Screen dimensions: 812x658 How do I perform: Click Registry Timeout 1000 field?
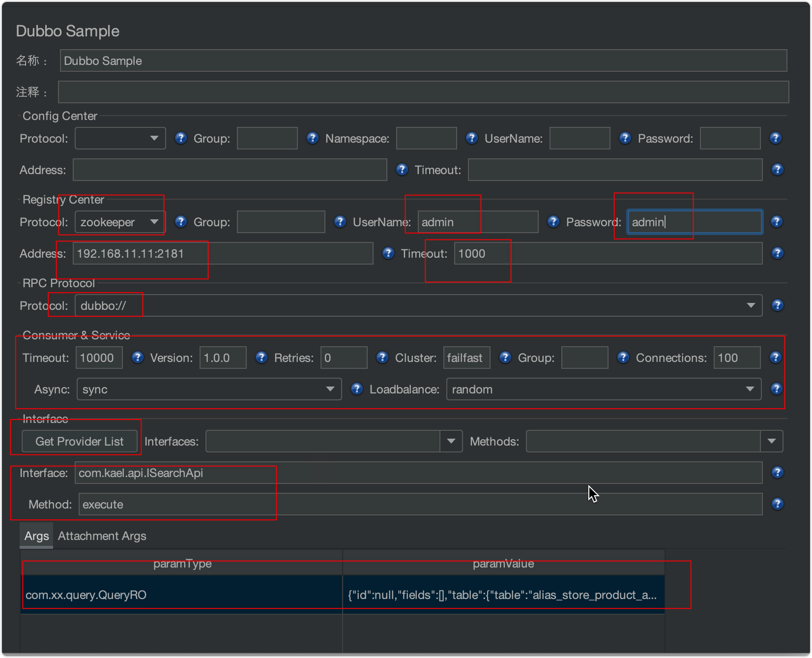[x=609, y=253]
